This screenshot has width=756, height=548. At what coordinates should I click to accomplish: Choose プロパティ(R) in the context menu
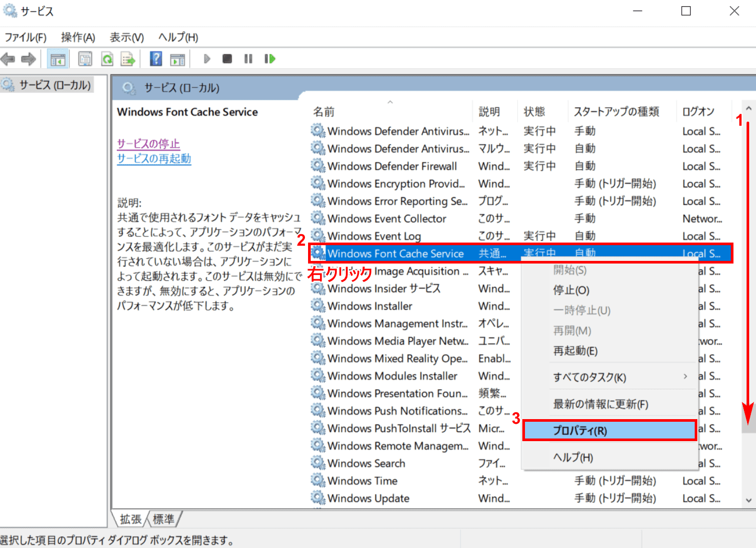(610, 431)
